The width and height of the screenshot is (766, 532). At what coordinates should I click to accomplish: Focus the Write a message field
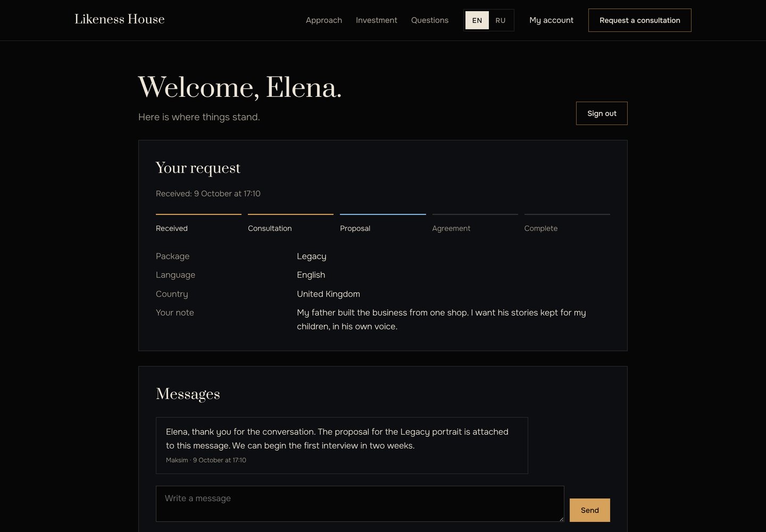tap(360, 504)
